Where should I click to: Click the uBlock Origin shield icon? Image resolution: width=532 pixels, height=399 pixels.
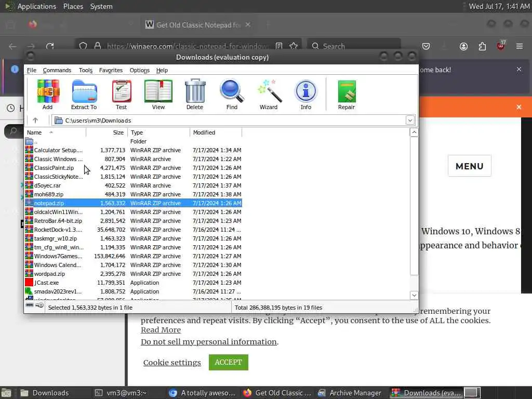pyautogui.click(x=501, y=46)
